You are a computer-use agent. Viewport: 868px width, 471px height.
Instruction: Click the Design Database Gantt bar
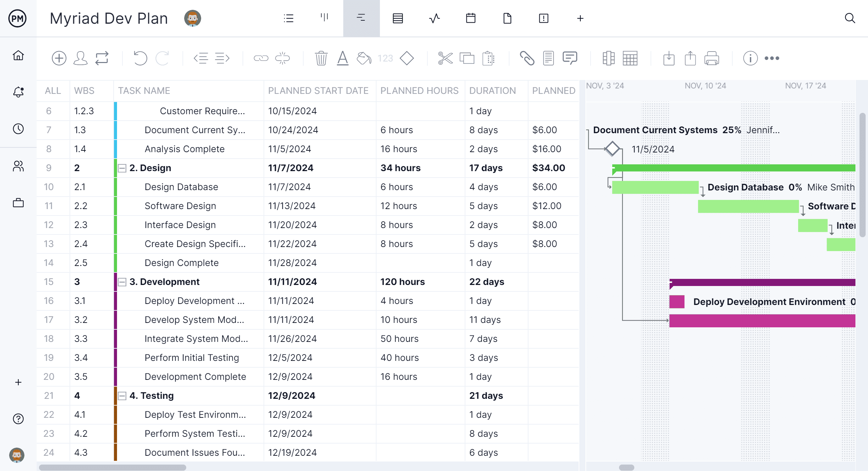pyautogui.click(x=657, y=187)
